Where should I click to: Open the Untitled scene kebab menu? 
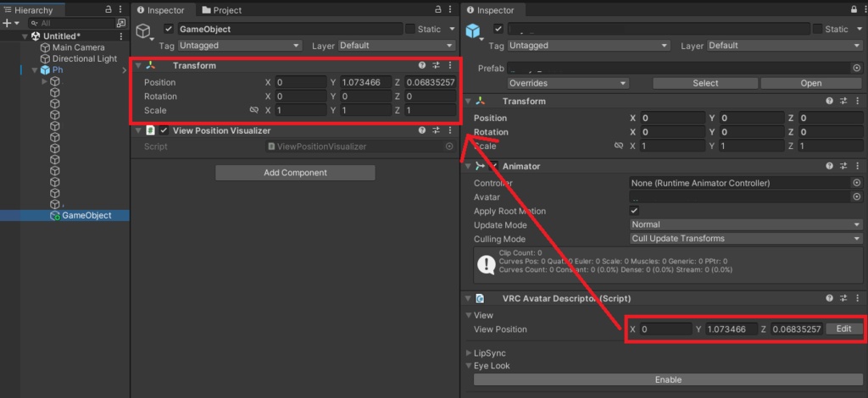[121, 36]
